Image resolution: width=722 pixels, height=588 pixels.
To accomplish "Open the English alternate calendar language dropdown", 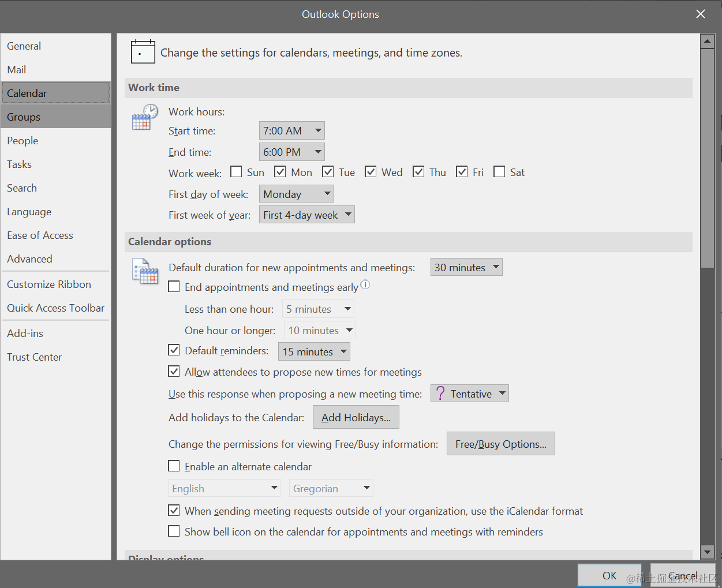I will tap(225, 488).
